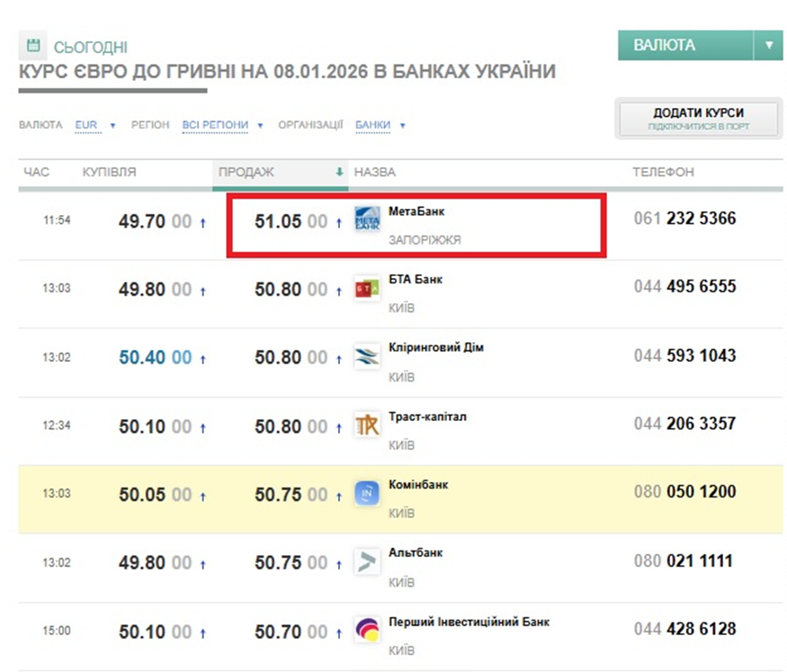Viewport: 787px width, 672px height.
Task: Click the МетаБанк logo icon
Action: coord(368,220)
